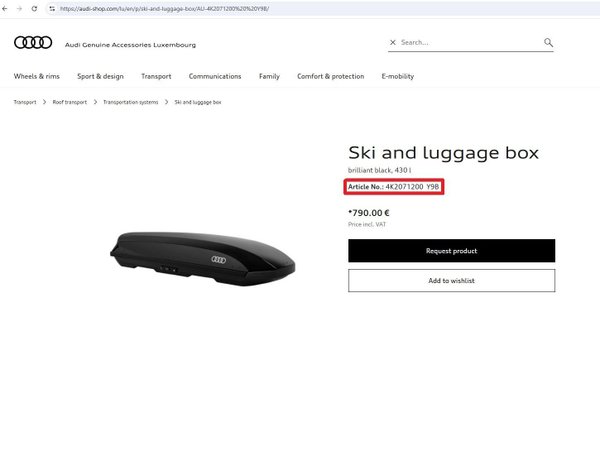Screen dimensions: 600x456
Task: Open the Sport & design menu
Action: [x=100, y=76]
